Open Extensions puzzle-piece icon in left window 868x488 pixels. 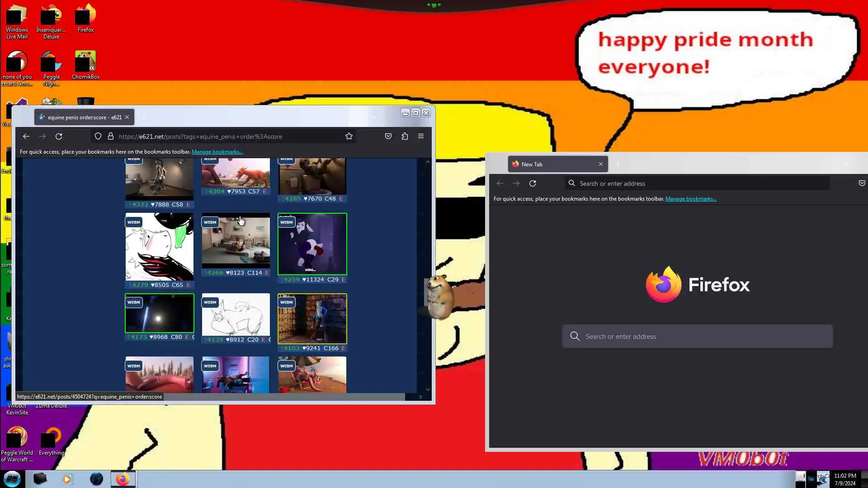[405, 136]
